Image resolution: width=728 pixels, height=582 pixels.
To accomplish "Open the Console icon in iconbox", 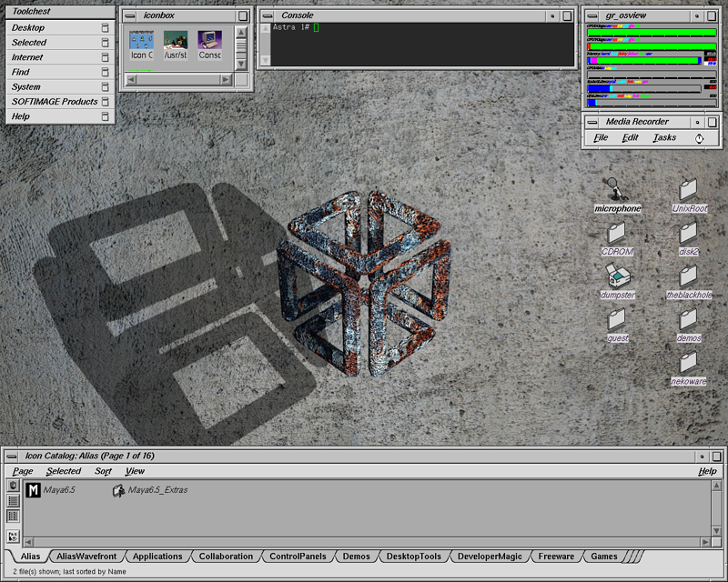I will tap(209, 41).
